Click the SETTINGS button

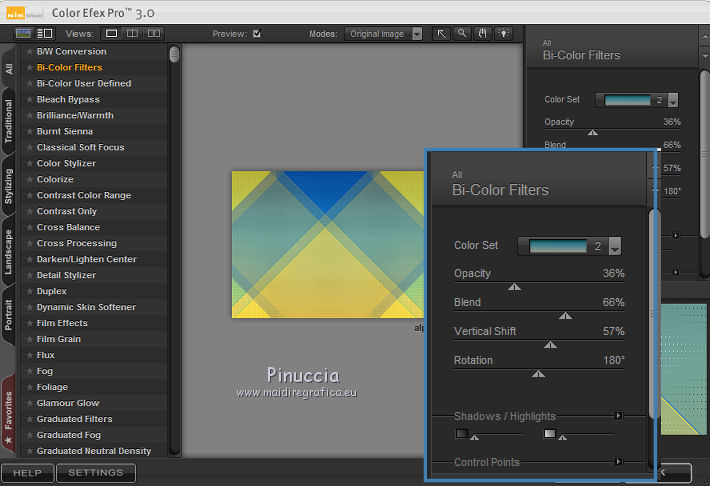[96, 472]
